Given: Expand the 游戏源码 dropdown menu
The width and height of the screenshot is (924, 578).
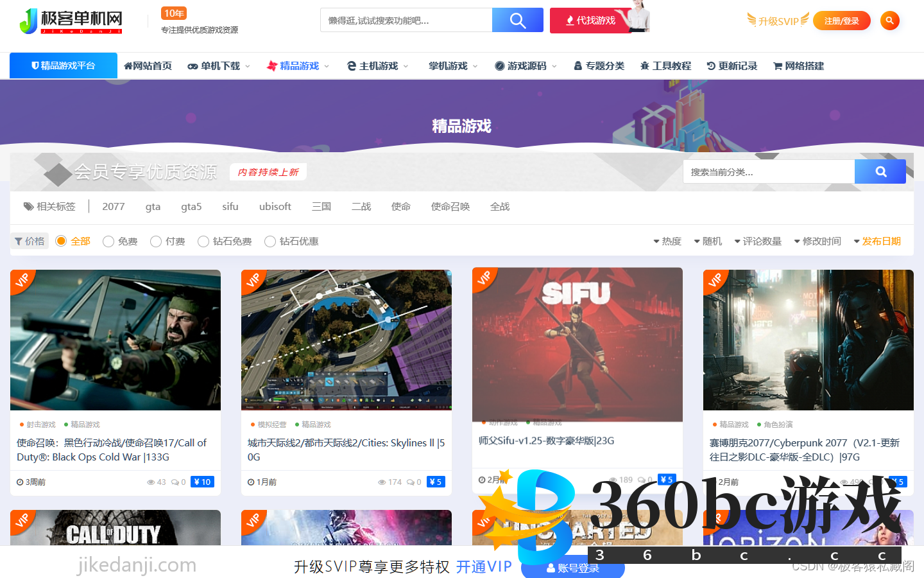Looking at the screenshot, I should click(526, 66).
